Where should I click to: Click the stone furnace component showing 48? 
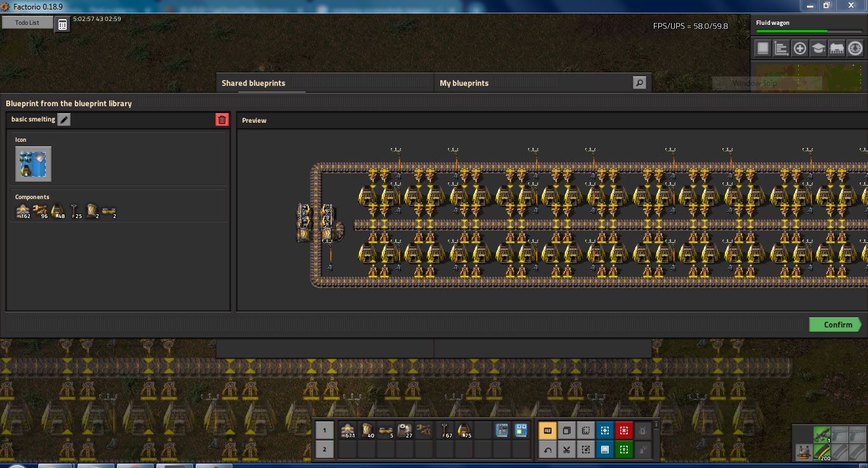(x=58, y=211)
